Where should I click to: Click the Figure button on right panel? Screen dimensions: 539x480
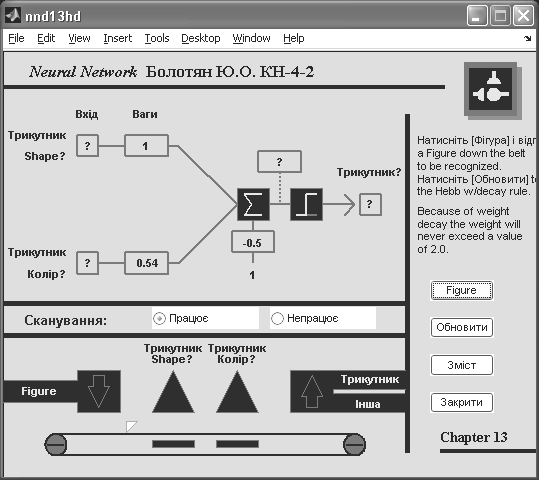pyautogui.click(x=462, y=291)
